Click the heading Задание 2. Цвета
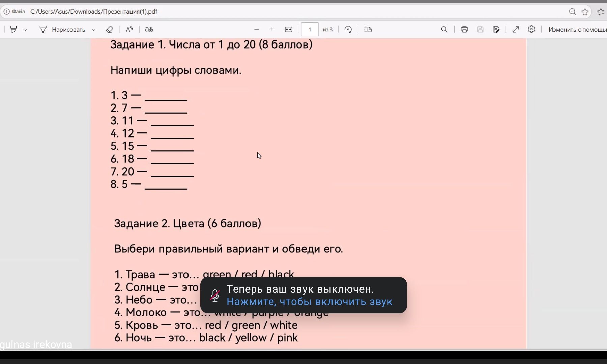Viewport: 607px width, 364px height. coord(187,224)
